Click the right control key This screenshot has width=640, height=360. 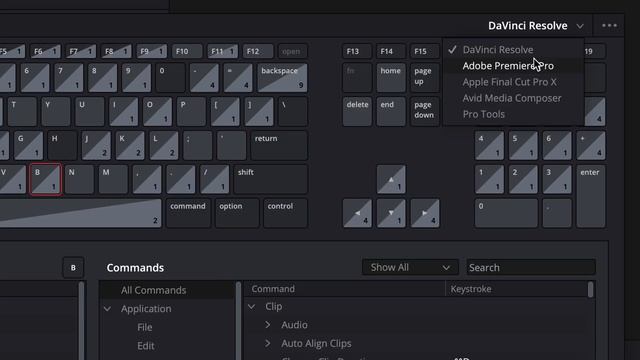[285, 213]
